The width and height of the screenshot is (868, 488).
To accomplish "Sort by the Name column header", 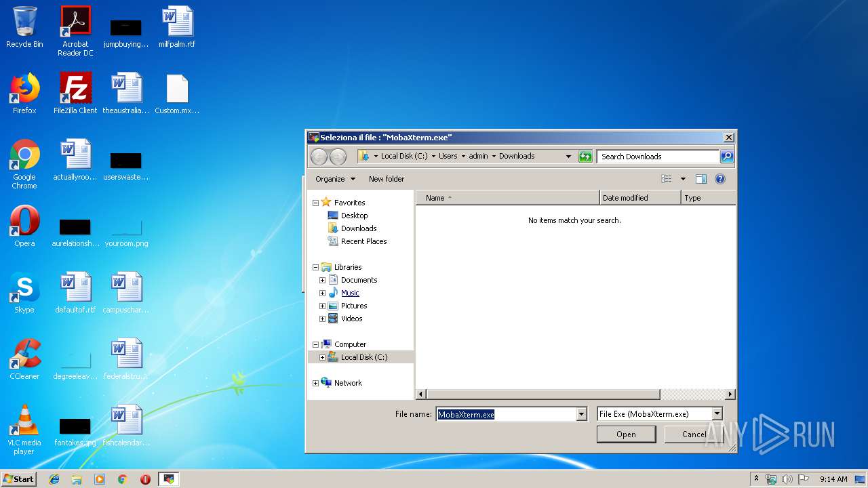I will click(507, 198).
